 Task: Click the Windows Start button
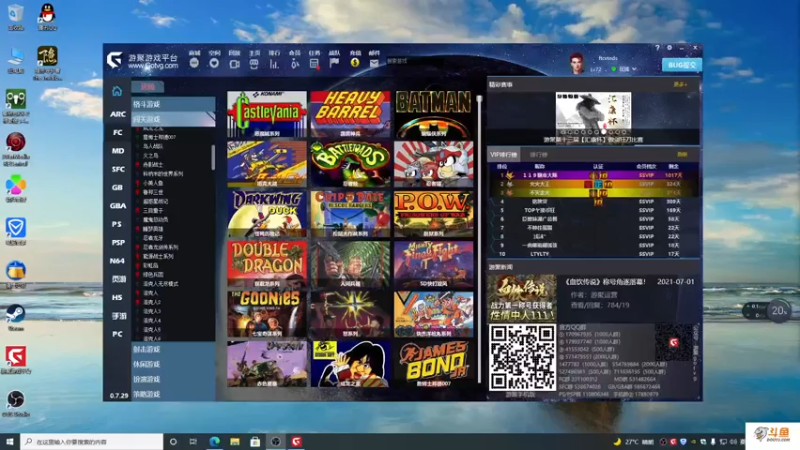pyautogui.click(x=10, y=441)
